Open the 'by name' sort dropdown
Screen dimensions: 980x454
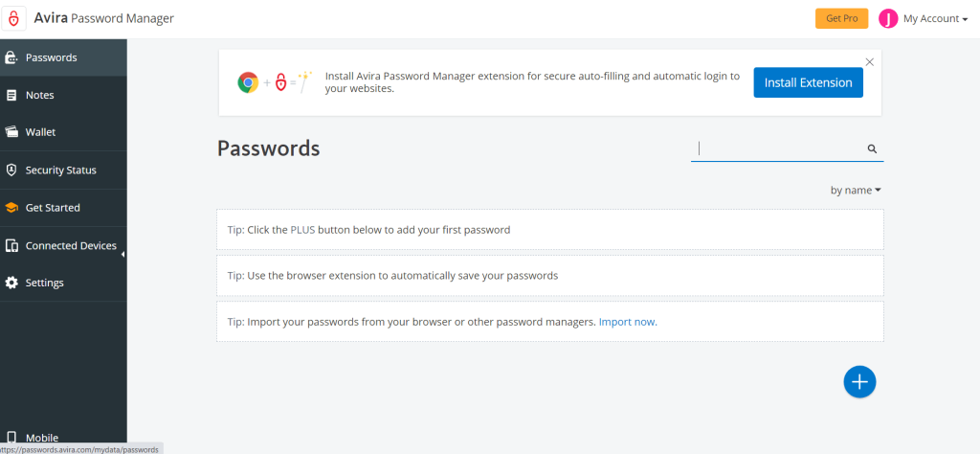coord(856,190)
